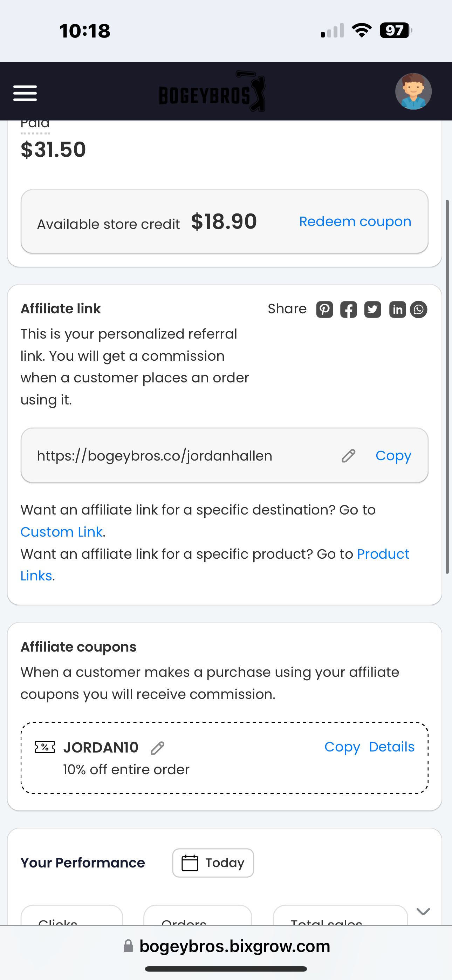Screen dimensions: 452x980
Task: Share affiliate link on Pinterest
Action: [x=324, y=309]
